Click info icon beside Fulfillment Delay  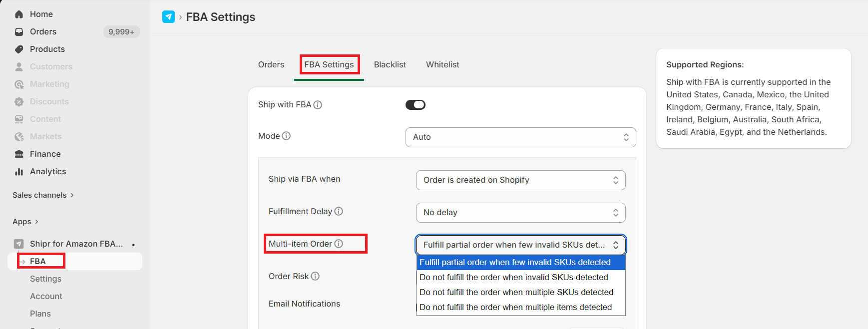(339, 212)
